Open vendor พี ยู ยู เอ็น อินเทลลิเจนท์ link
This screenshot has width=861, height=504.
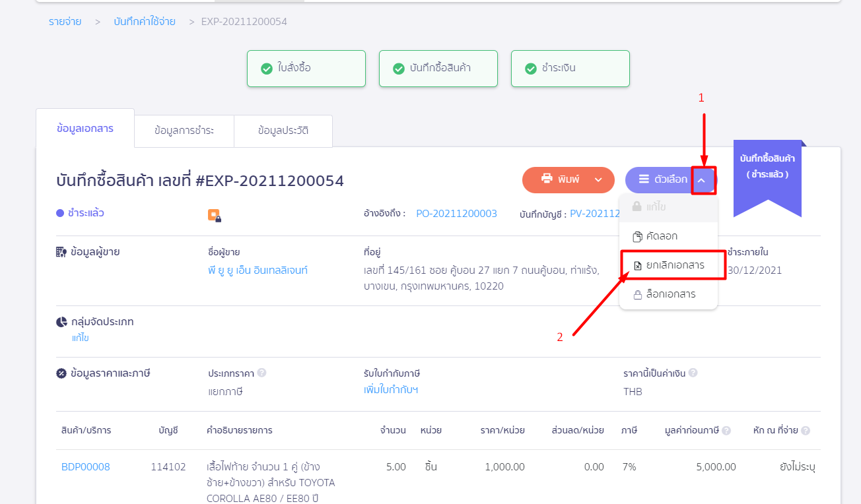(258, 270)
